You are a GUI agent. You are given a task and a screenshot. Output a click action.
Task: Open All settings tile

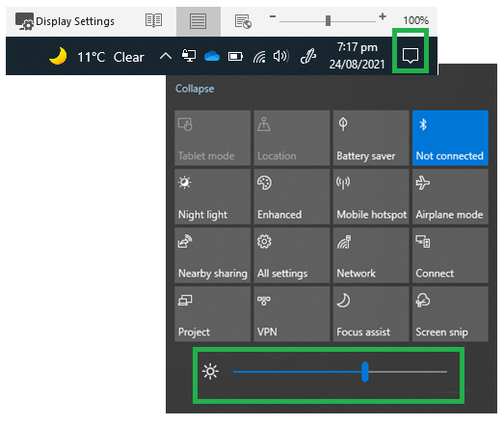tap(292, 255)
